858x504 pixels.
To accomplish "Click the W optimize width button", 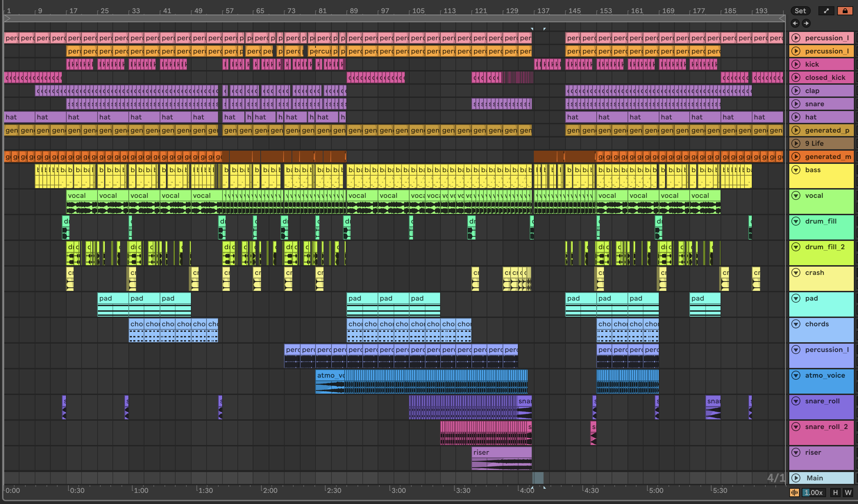I will tap(848, 492).
